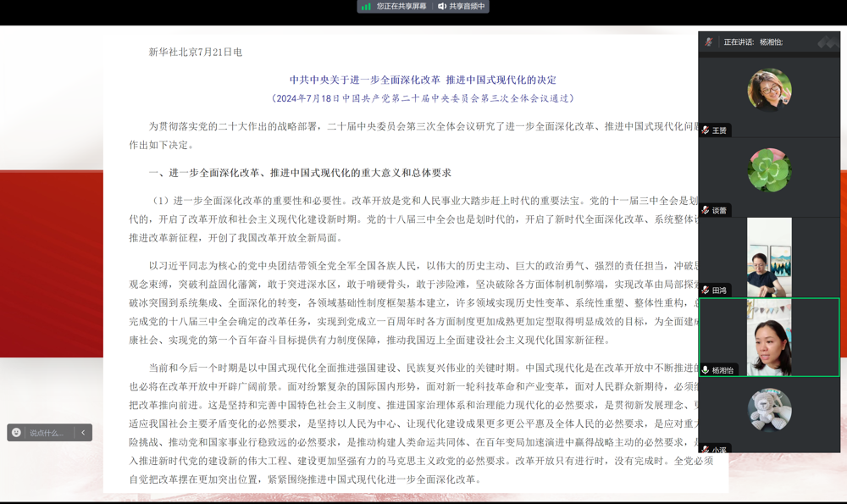Click the network signal bars icon
The image size is (847, 504).
(366, 7)
